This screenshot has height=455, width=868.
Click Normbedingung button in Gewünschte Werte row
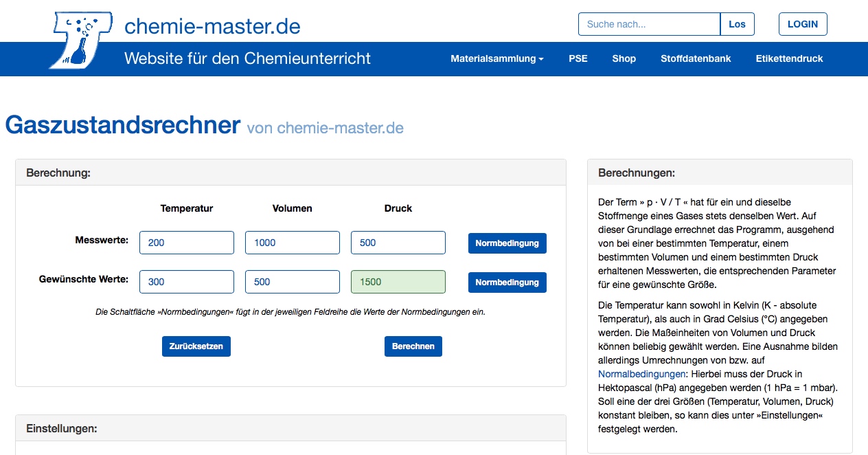(x=507, y=282)
